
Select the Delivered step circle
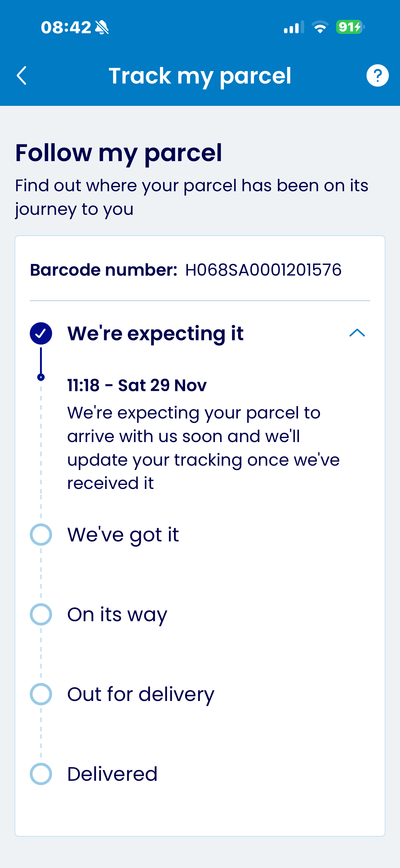point(41,774)
